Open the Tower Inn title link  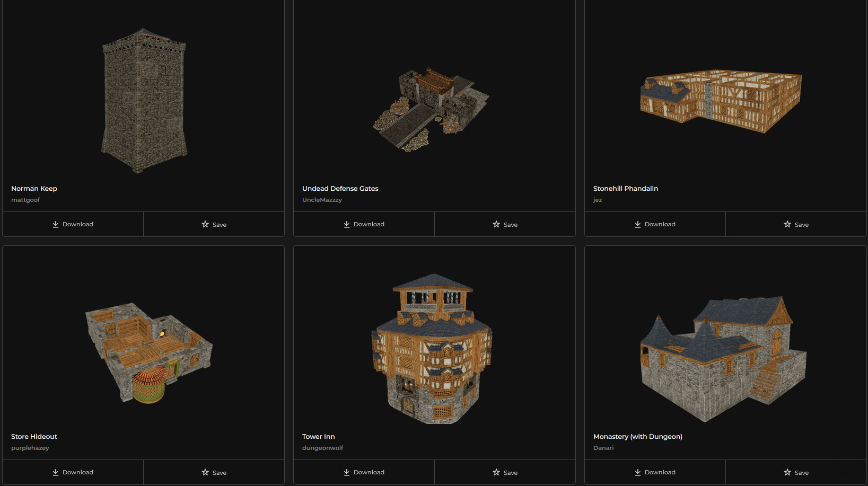[x=318, y=436]
